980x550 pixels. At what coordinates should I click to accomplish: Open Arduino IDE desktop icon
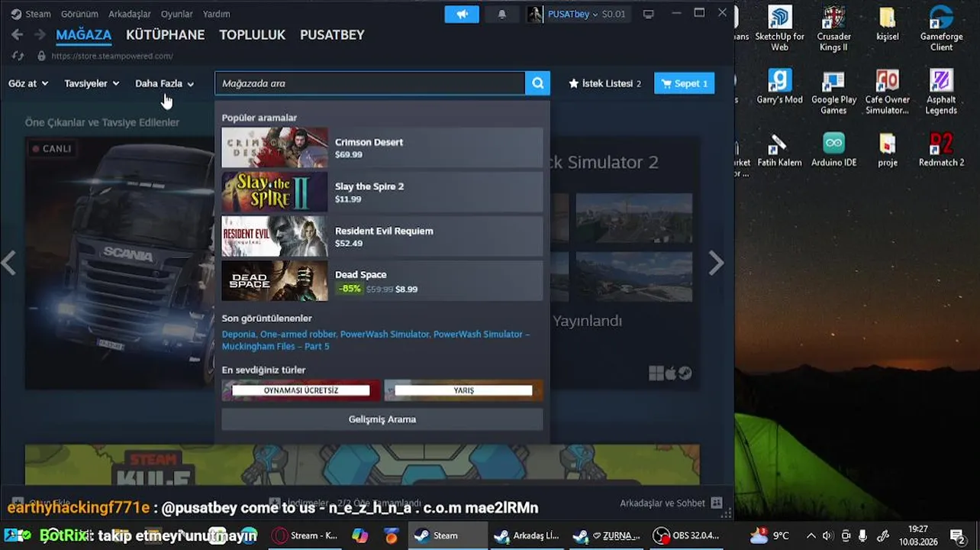click(833, 150)
